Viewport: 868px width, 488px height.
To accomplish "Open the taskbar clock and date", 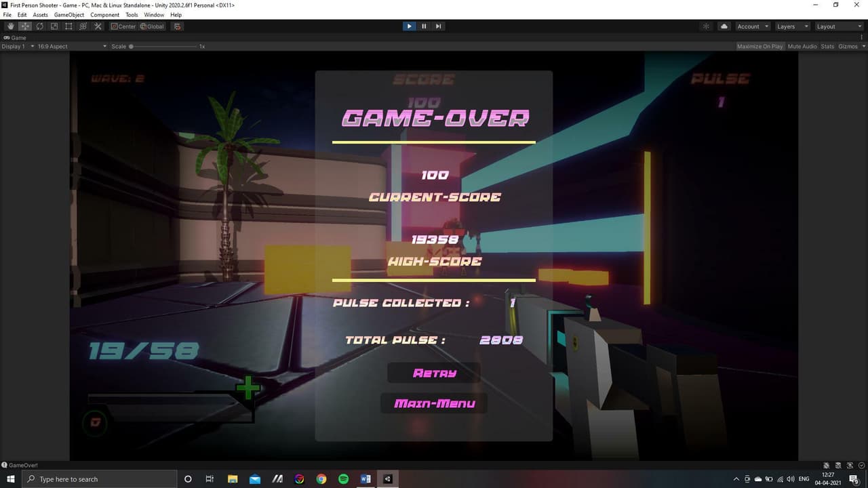I will click(x=828, y=479).
